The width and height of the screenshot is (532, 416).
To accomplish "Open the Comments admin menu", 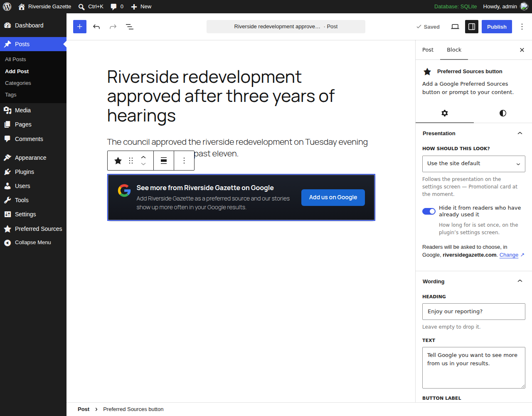I will click(33, 139).
